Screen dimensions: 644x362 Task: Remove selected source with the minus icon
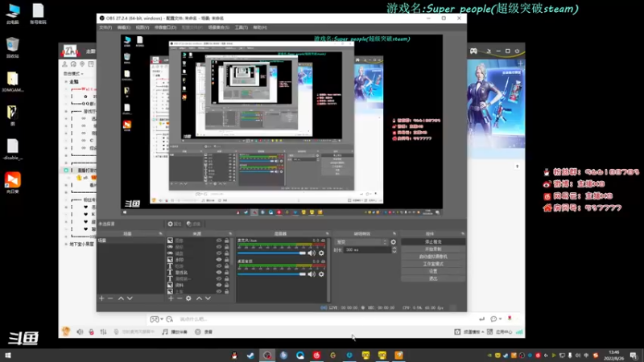(180, 298)
